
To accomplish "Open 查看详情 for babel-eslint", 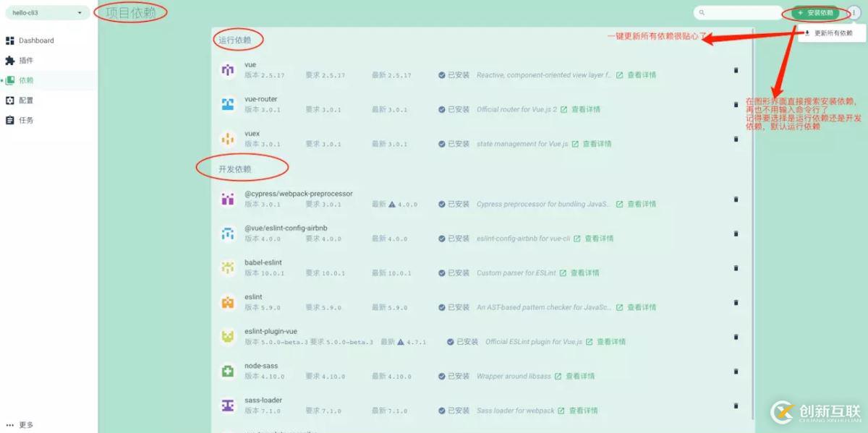I will (x=579, y=273).
